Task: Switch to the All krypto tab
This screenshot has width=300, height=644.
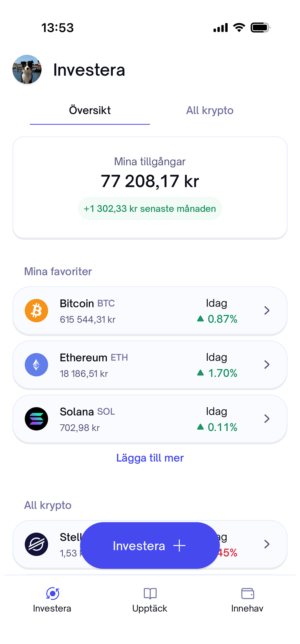Action: click(210, 110)
